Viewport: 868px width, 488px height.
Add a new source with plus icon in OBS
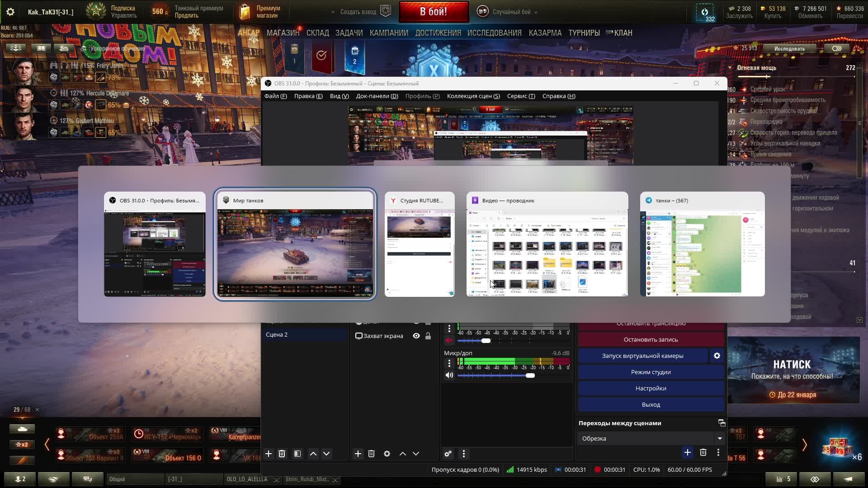pyautogui.click(x=358, y=454)
